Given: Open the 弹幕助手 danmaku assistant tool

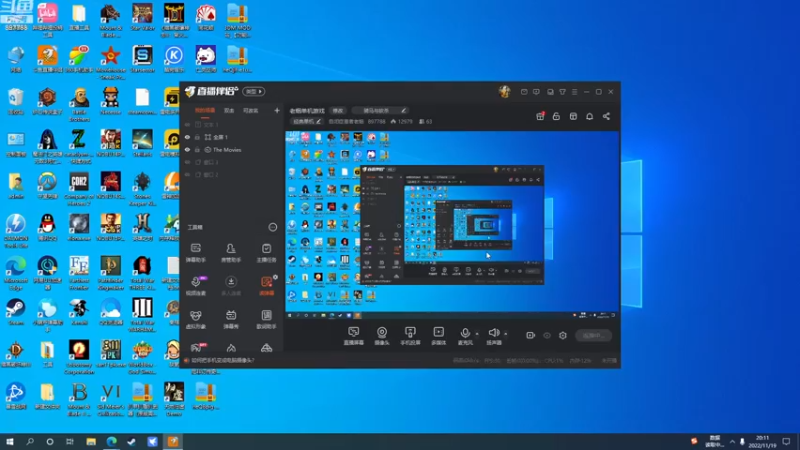Looking at the screenshot, I should (x=196, y=253).
